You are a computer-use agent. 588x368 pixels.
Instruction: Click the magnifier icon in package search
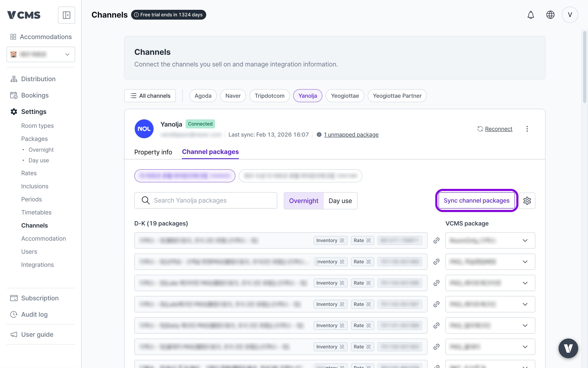click(x=146, y=200)
